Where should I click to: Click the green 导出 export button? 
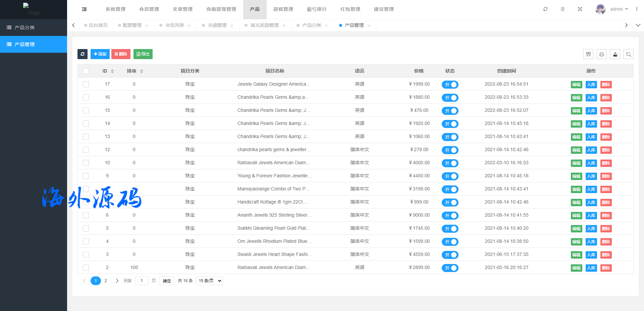point(143,54)
